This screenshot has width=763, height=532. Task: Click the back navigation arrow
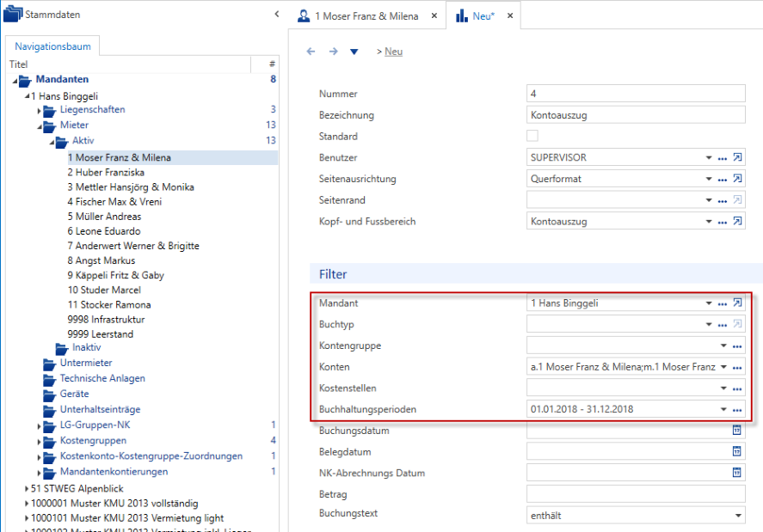pyautogui.click(x=311, y=52)
